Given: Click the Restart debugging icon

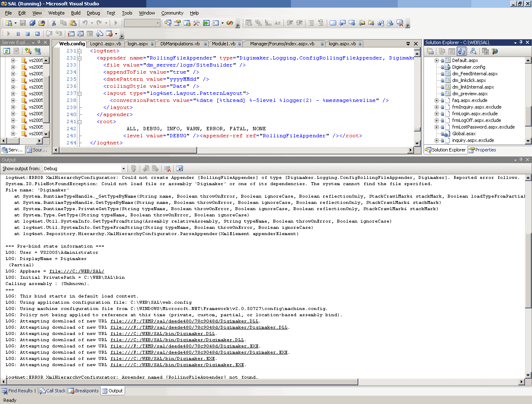Looking at the screenshot, I should [x=37, y=34].
